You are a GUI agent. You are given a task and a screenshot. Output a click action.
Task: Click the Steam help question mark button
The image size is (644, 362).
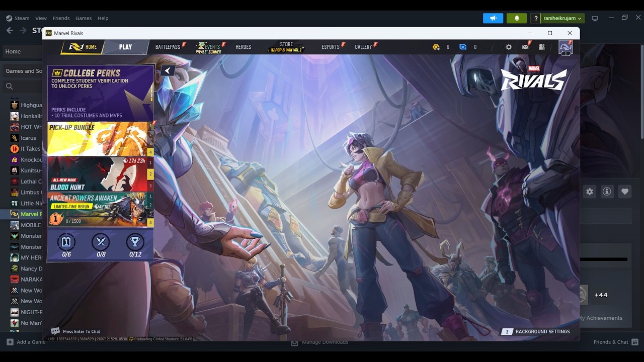[536, 18]
